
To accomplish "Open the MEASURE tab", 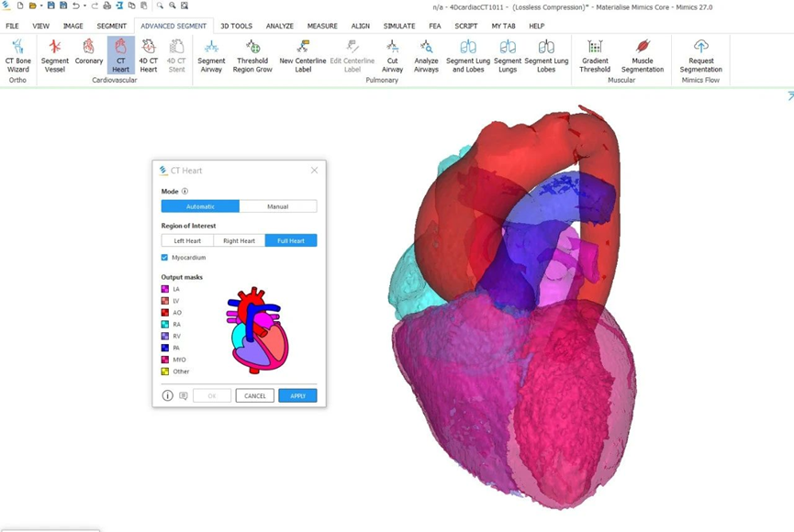I will coord(322,26).
